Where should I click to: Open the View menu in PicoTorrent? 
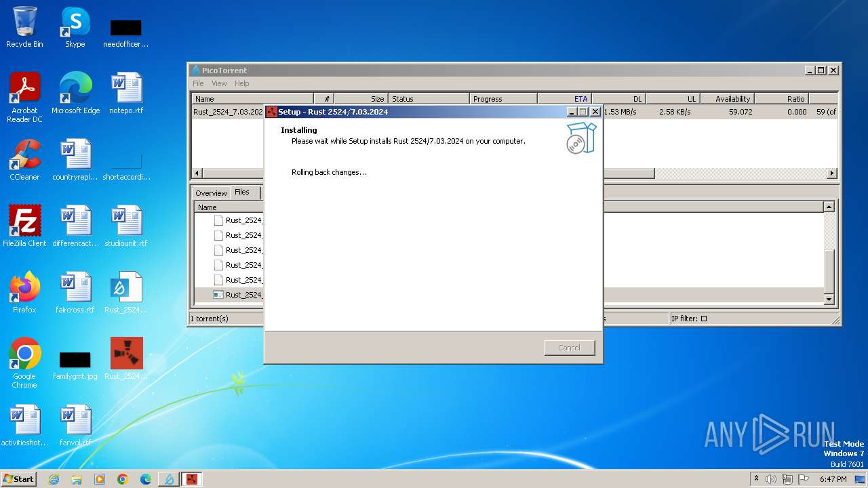219,83
